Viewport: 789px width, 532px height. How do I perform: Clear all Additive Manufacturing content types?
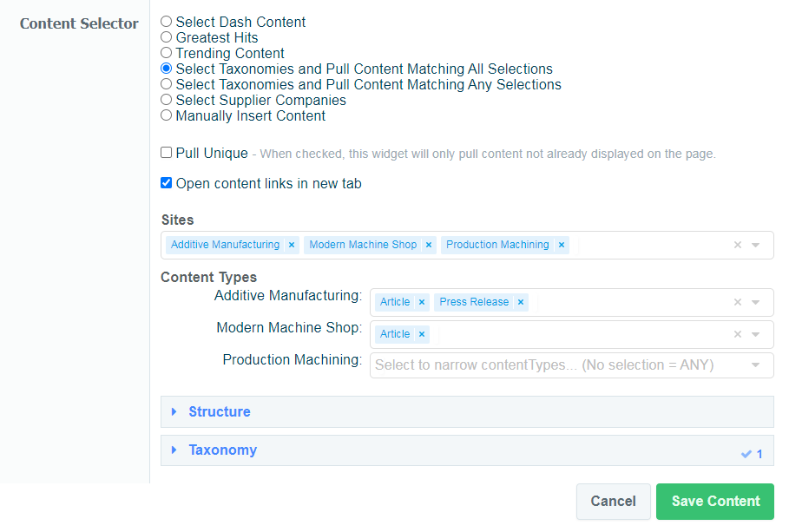738,303
